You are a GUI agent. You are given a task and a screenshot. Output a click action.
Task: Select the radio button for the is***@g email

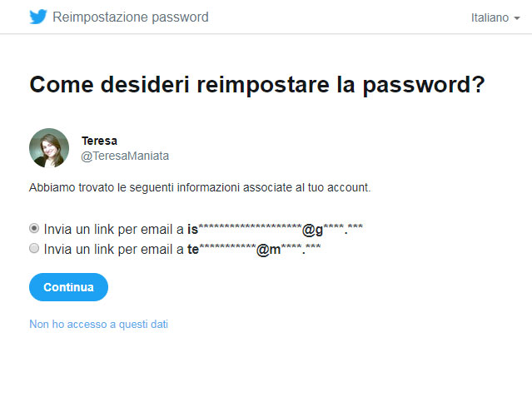click(34, 228)
